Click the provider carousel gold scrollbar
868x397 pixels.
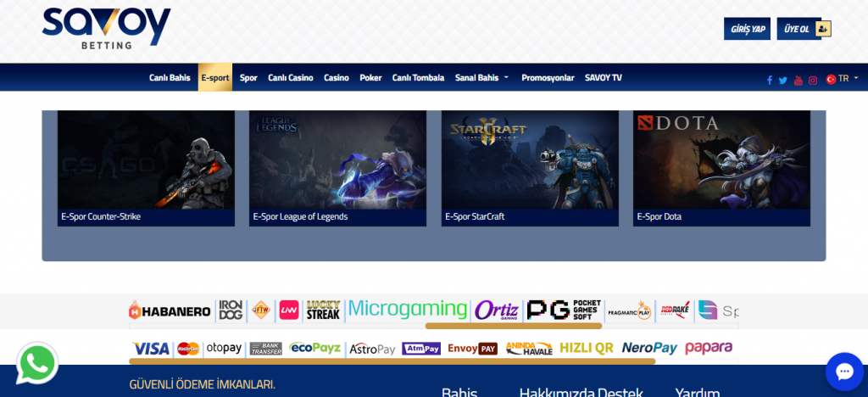tap(513, 326)
